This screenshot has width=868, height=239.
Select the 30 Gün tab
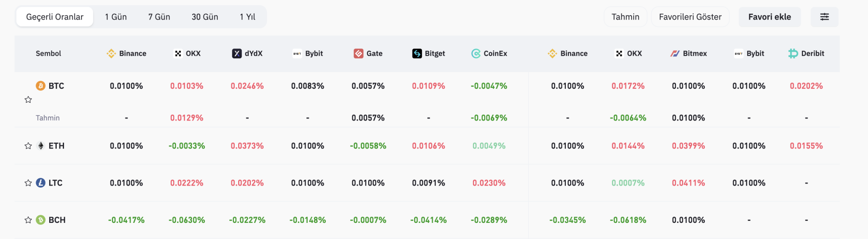[x=205, y=17]
